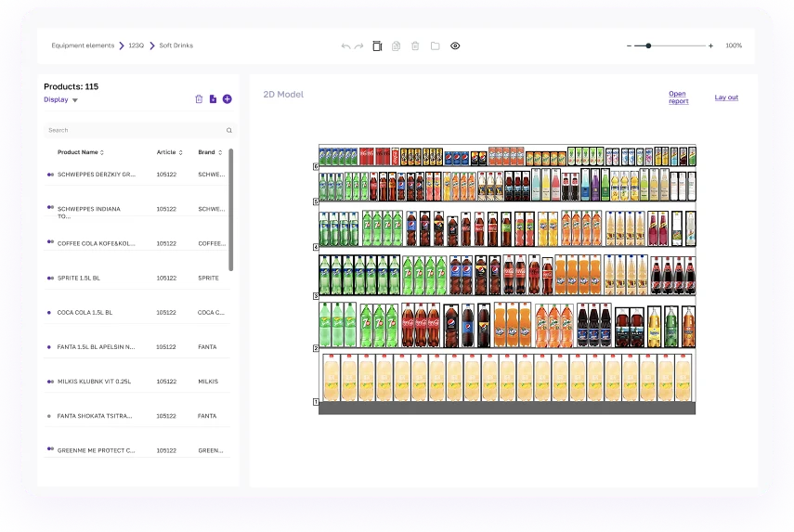794x532 pixels.
Task: Sort by Brand column
Action: point(210,152)
